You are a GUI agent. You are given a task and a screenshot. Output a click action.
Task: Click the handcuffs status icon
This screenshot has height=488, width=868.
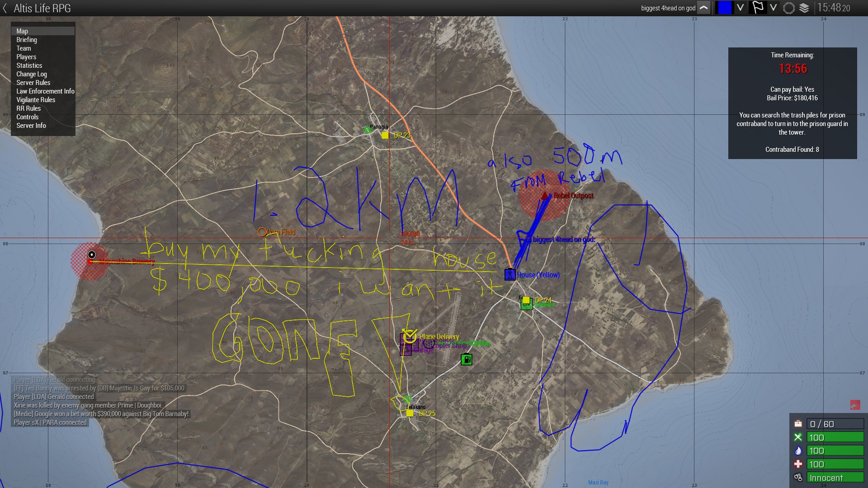[798, 478]
